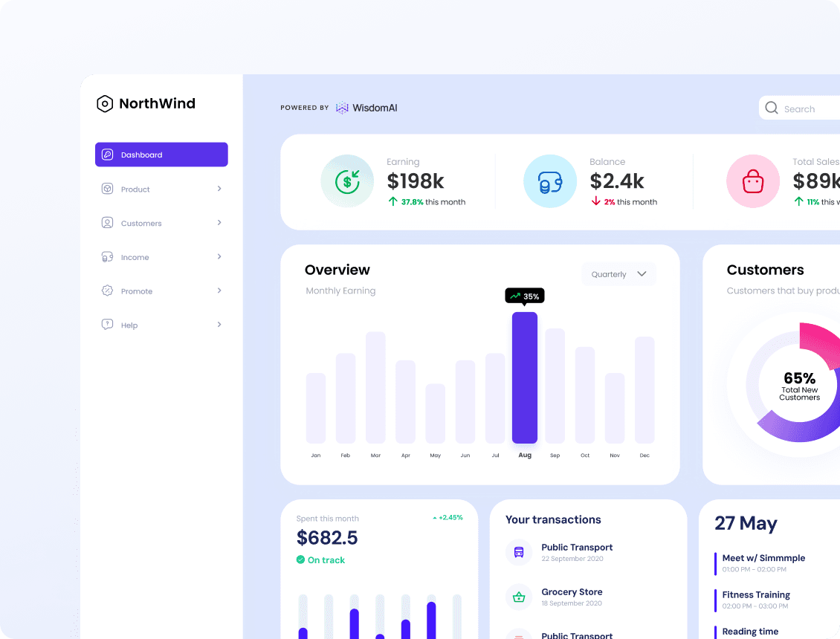This screenshot has width=840, height=639.
Task: Expand the Customers menu chevron
Action: pyautogui.click(x=219, y=223)
